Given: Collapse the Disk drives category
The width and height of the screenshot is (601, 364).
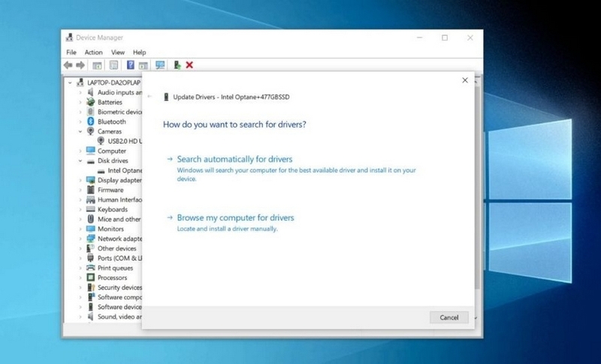Looking at the screenshot, I should [80, 161].
